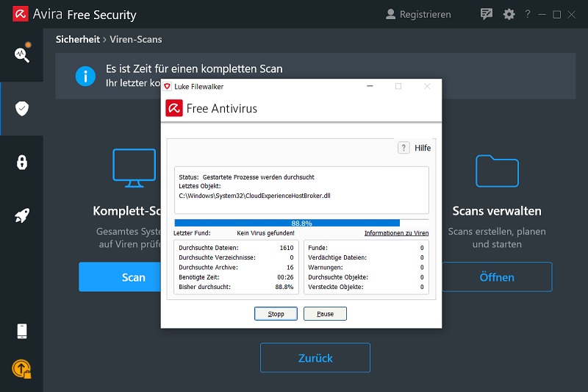The height and width of the screenshot is (392, 588).
Task: Open the Status magnifier icon in sidebar
Action: [22, 54]
